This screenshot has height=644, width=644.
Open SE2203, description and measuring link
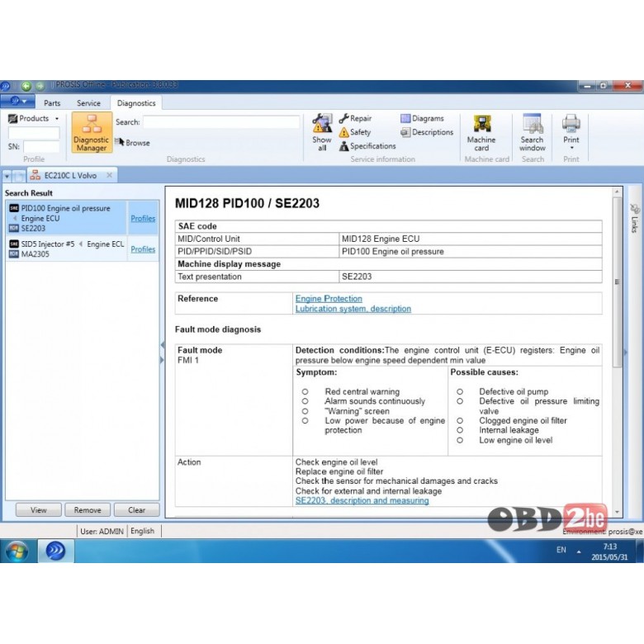tap(362, 500)
